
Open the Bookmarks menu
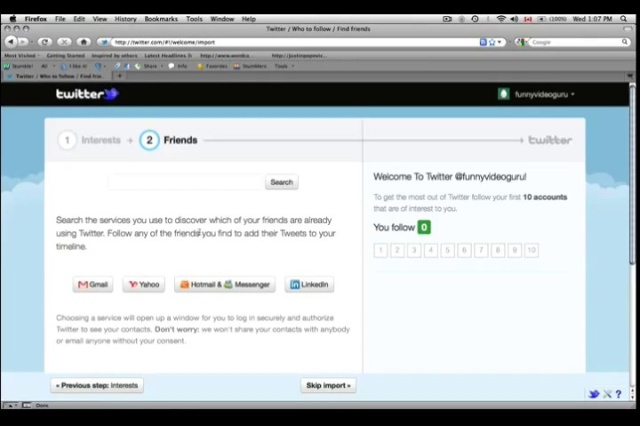pyautogui.click(x=161, y=19)
